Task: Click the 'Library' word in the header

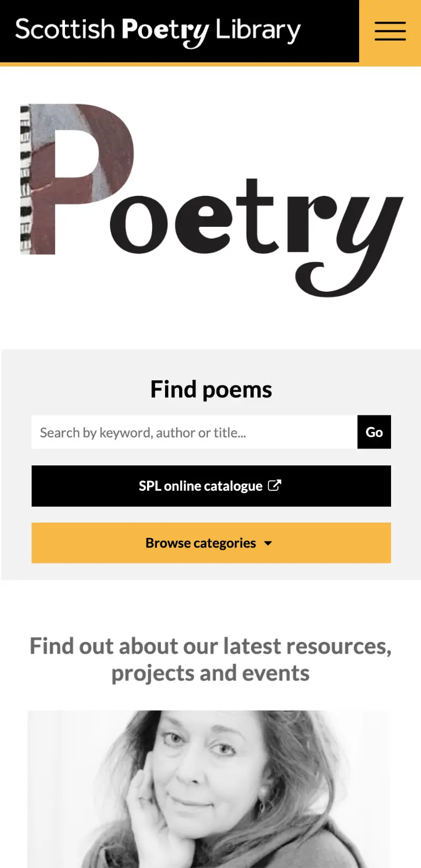Action: coord(257,30)
